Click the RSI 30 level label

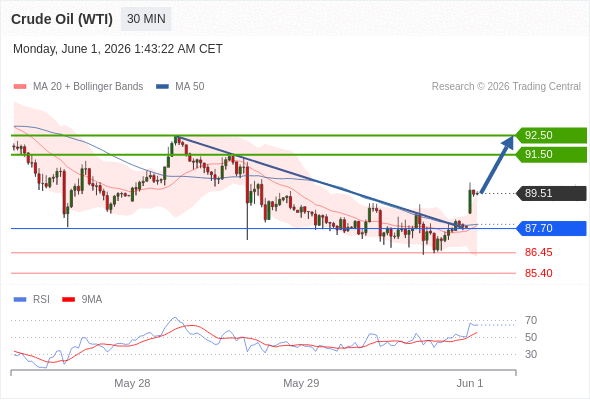coord(531,354)
